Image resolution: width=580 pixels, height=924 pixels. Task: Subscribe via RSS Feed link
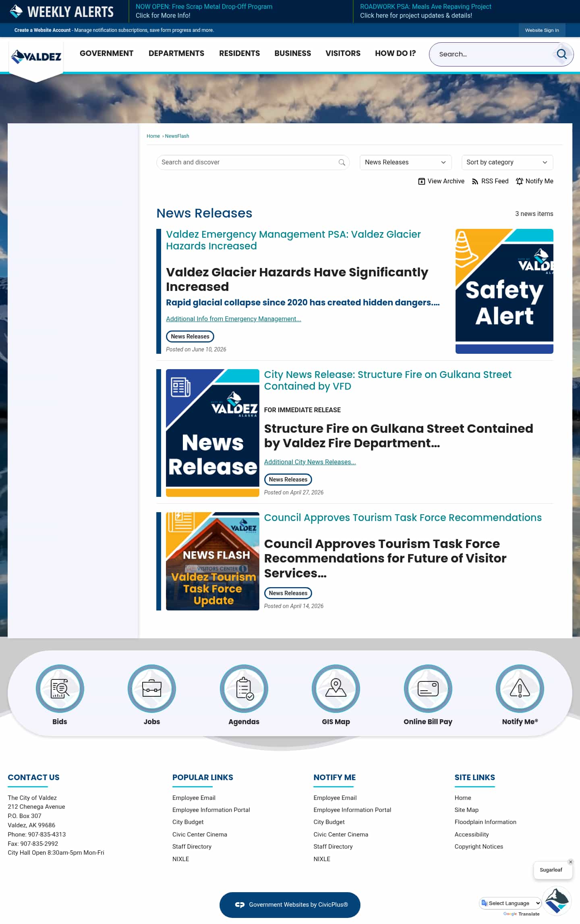click(x=490, y=181)
